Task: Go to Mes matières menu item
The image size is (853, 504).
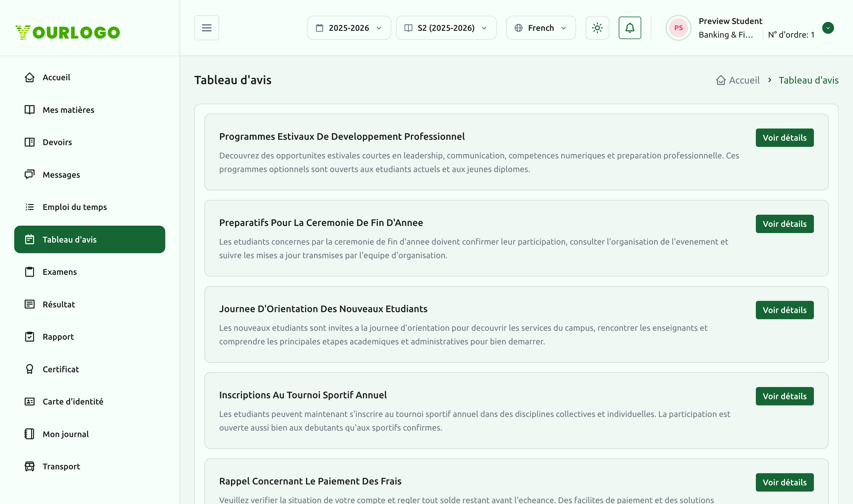Action: (x=90, y=110)
